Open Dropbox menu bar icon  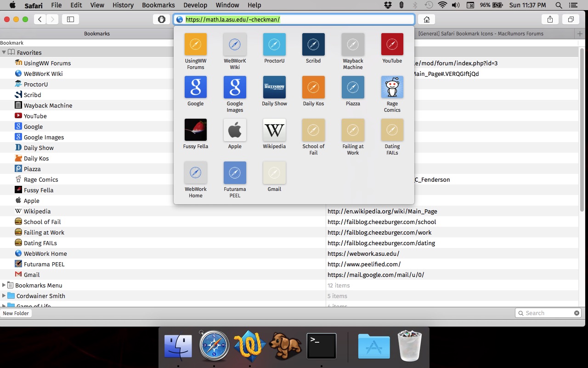click(x=388, y=5)
